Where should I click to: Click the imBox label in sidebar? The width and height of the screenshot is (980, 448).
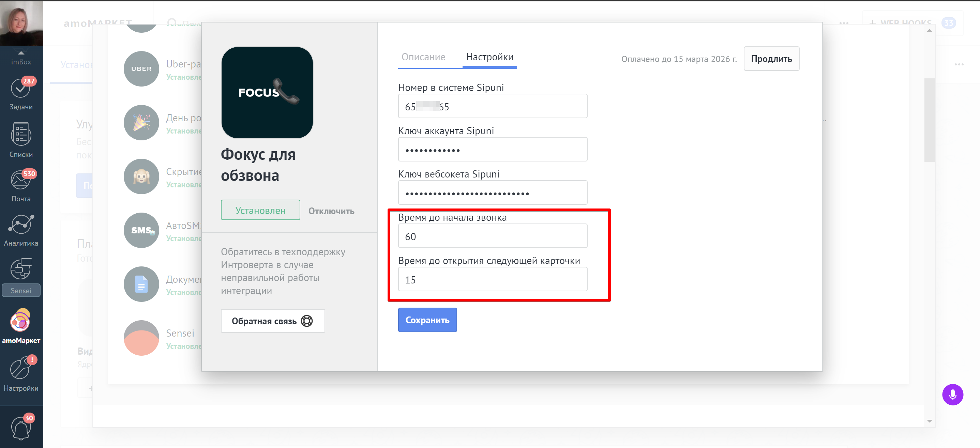[21, 62]
